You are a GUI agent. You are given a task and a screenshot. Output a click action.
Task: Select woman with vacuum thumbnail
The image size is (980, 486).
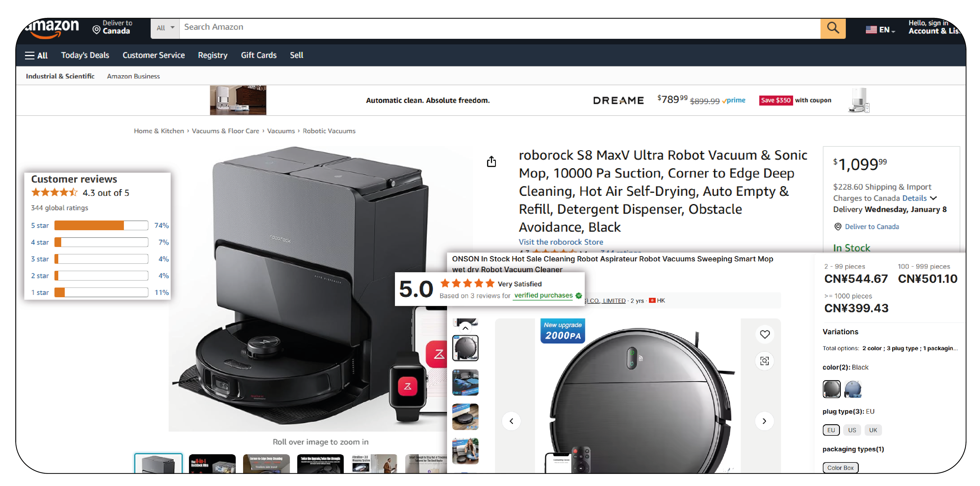[x=465, y=451]
